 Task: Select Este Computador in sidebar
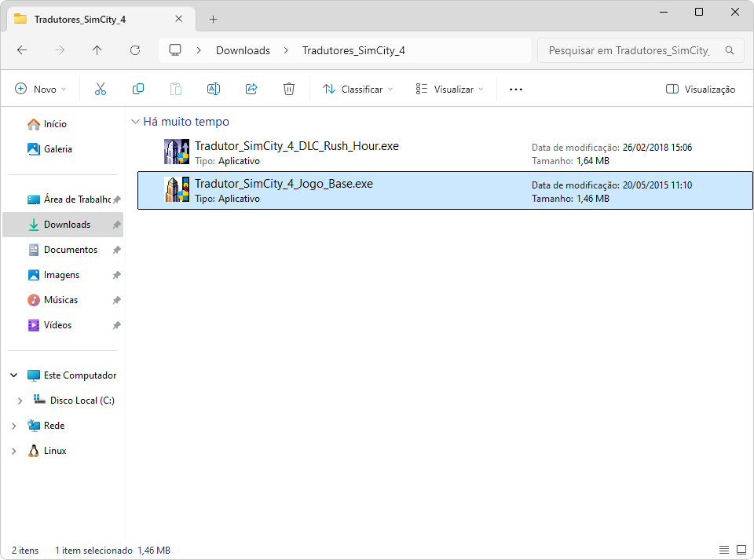pyautogui.click(x=80, y=375)
